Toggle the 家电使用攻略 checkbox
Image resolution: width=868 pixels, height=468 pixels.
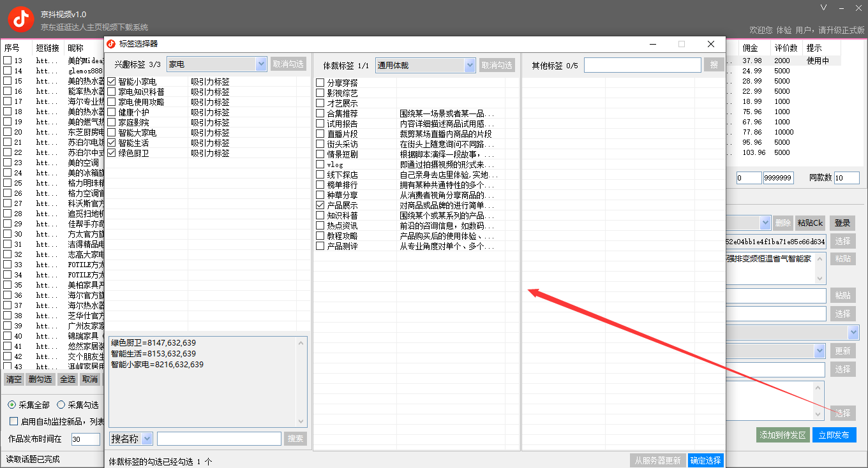(112, 102)
